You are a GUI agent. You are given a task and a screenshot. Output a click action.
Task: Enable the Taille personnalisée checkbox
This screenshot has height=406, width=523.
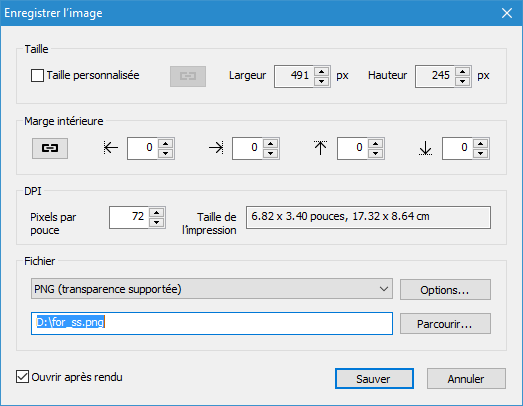37,75
